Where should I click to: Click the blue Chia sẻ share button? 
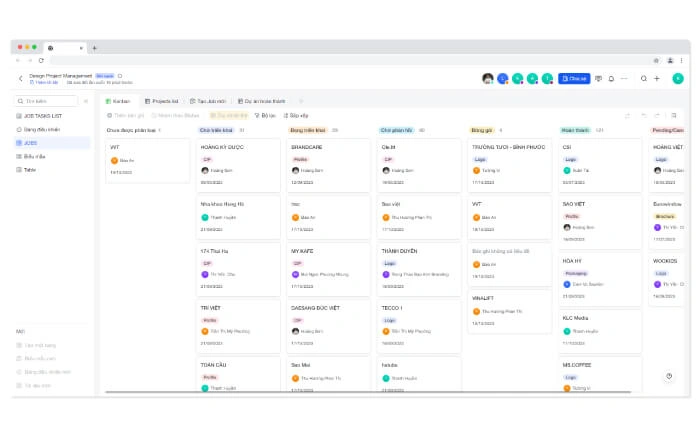click(x=573, y=78)
